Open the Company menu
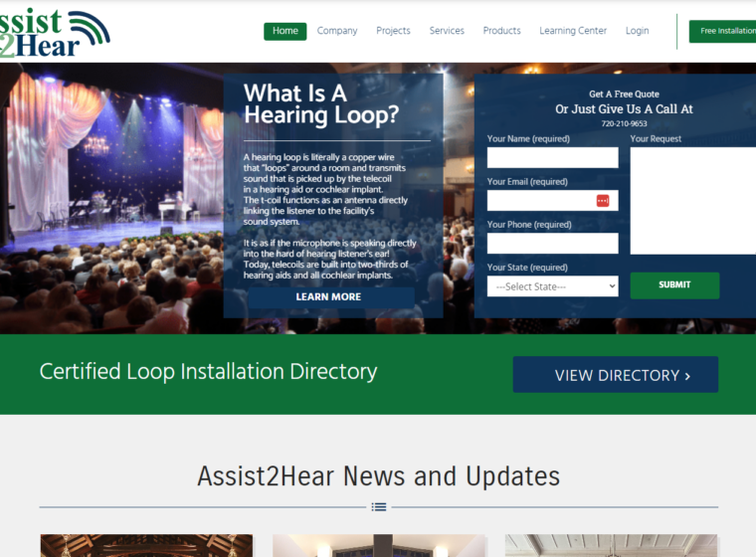This screenshot has height=557, width=756. pos(337,31)
